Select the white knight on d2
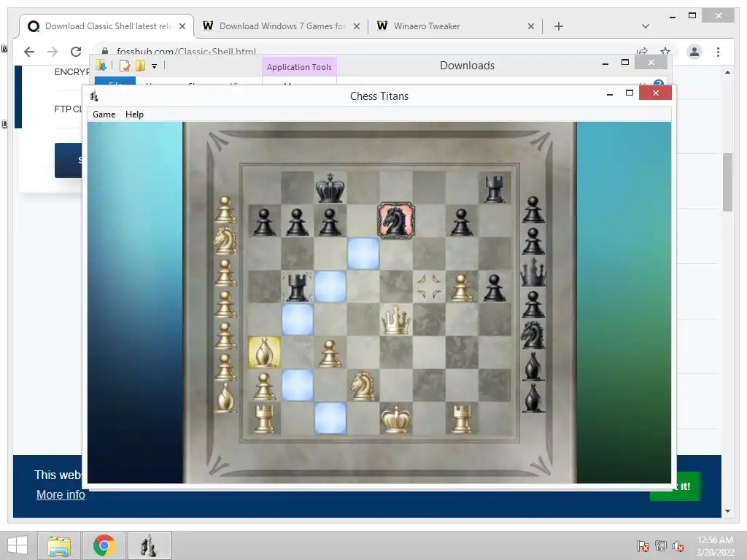The height and width of the screenshot is (560, 747). (363, 386)
